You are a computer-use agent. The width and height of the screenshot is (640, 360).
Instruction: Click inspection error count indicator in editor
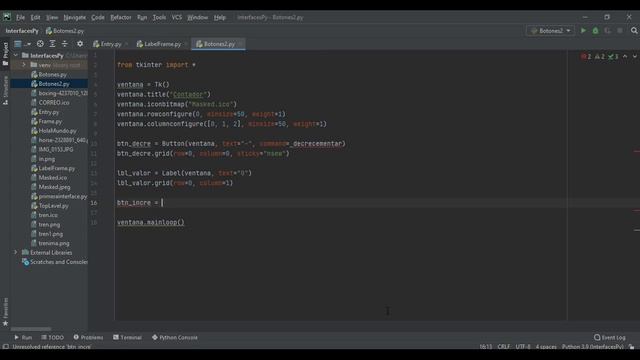pos(586,57)
